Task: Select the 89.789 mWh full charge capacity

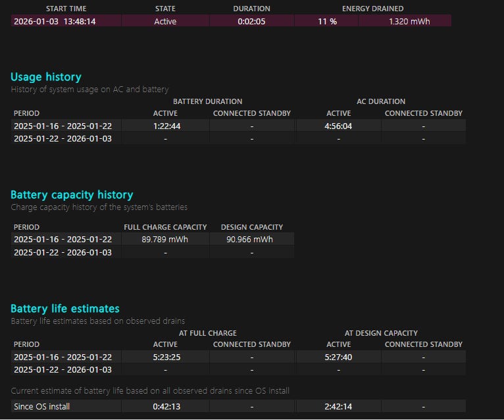Action: tap(165, 239)
